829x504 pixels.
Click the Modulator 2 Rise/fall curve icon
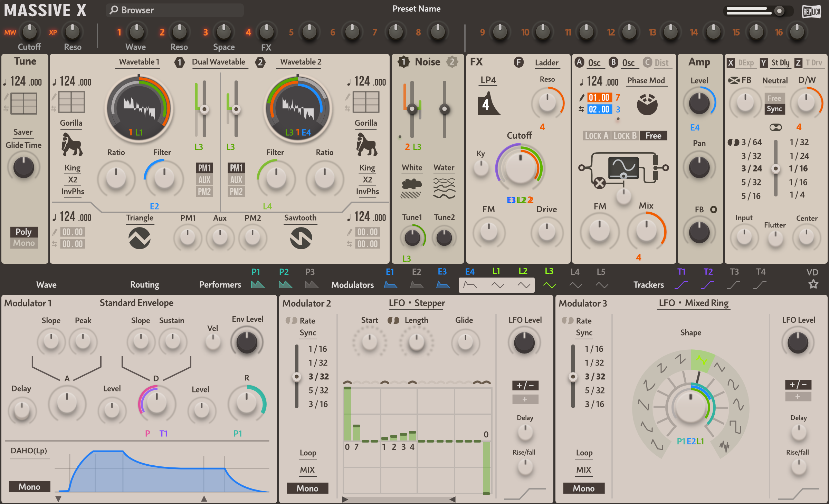click(x=525, y=494)
